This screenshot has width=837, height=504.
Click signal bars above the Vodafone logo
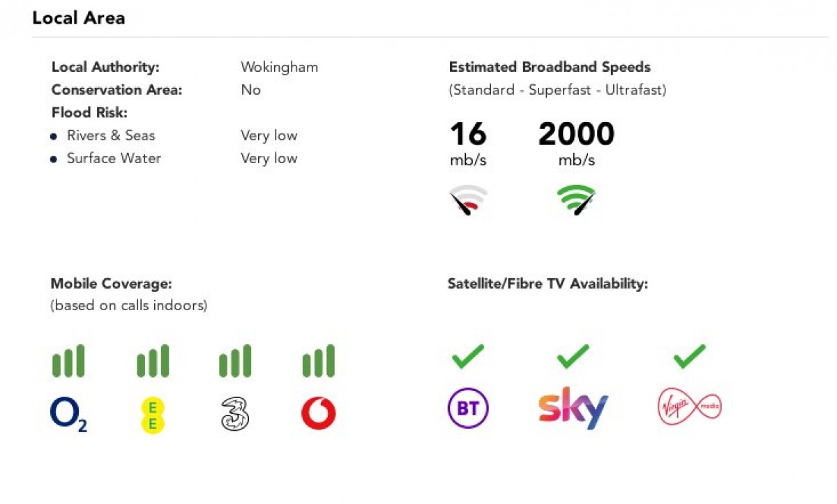point(318,361)
